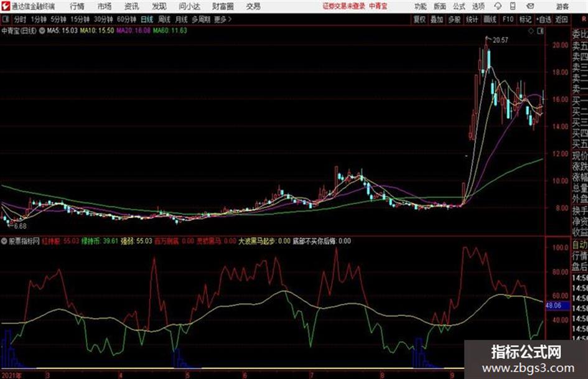Select the 月线 monthly chart tab
Image resolution: width=588 pixels, height=379 pixels.
click(x=181, y=19)
